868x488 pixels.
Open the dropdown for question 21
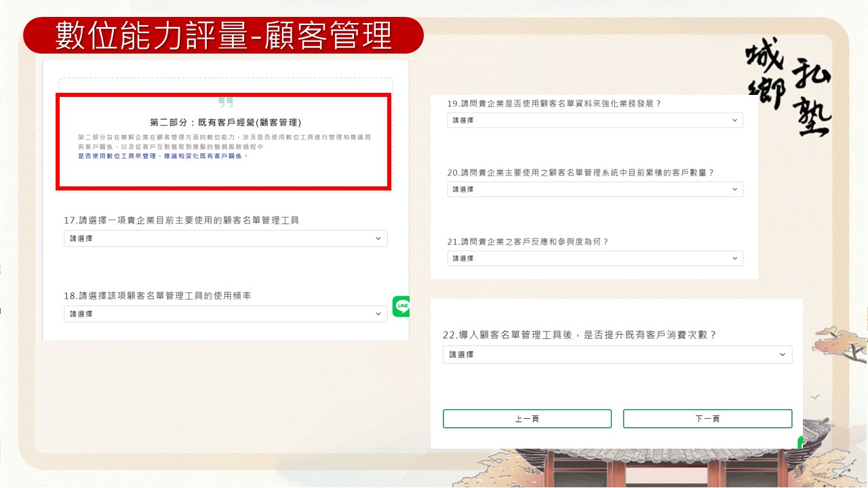(x=595, y=258)
